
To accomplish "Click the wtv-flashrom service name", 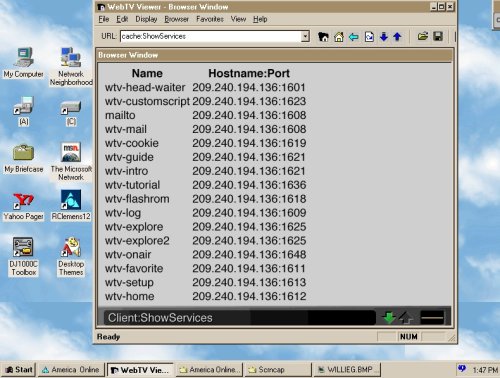I will 137,199.
